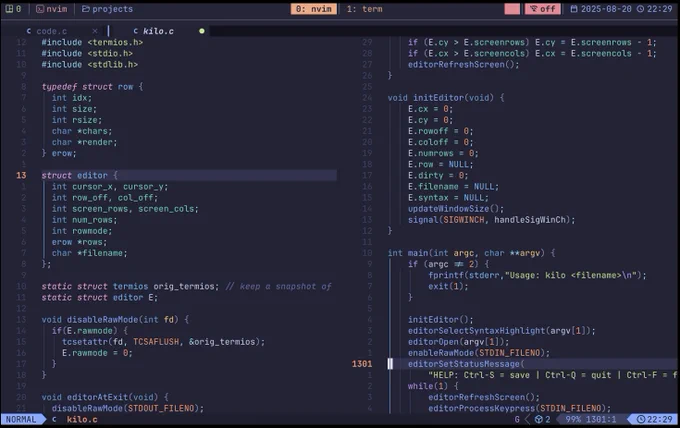
Task: Click the wifi off indicator
Action: click(x=543, y=9)
